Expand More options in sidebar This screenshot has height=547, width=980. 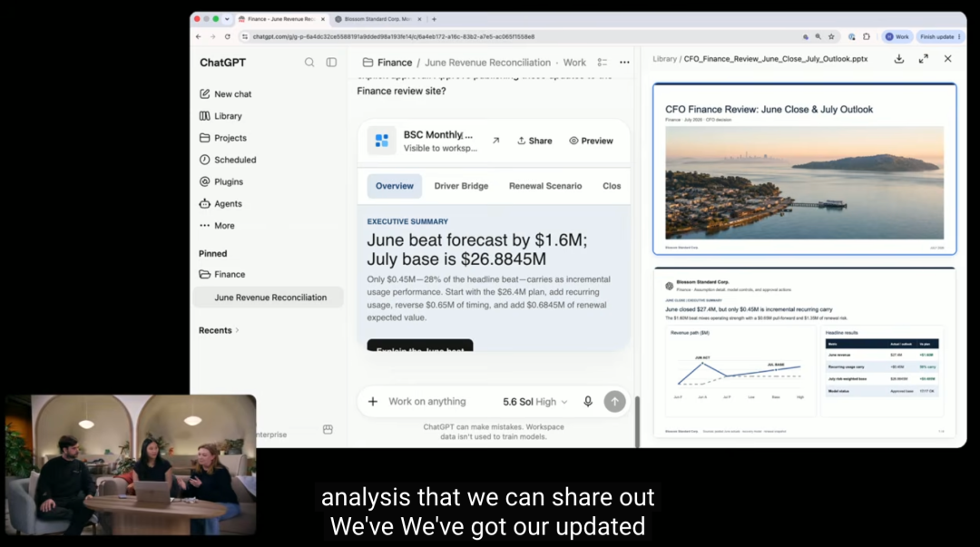click(x=217, y=226)
